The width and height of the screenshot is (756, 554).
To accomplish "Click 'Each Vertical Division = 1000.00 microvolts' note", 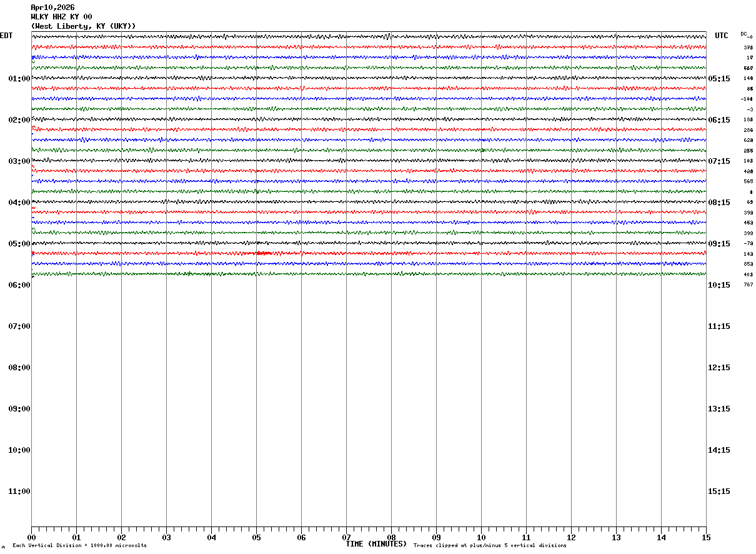I will [79, 546].
